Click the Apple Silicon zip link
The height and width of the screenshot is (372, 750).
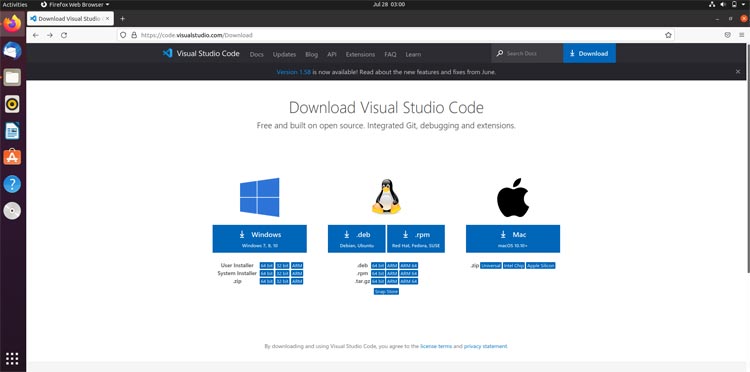541,265
